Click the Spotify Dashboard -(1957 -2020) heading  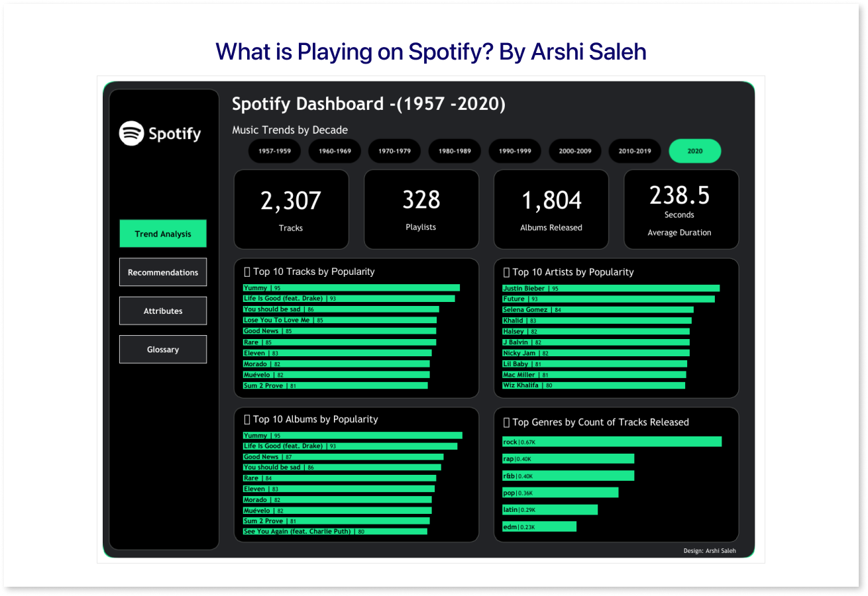tap(368, 104)
